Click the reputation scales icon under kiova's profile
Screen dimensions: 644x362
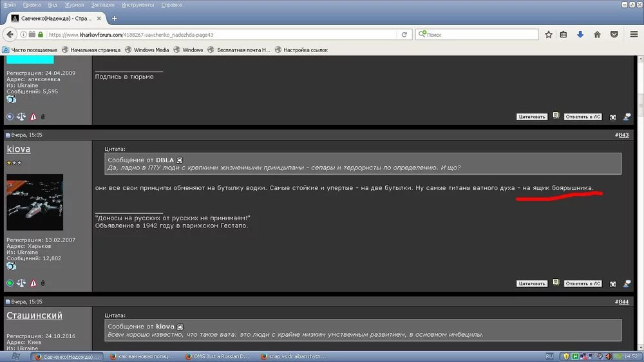click(21, 283)
